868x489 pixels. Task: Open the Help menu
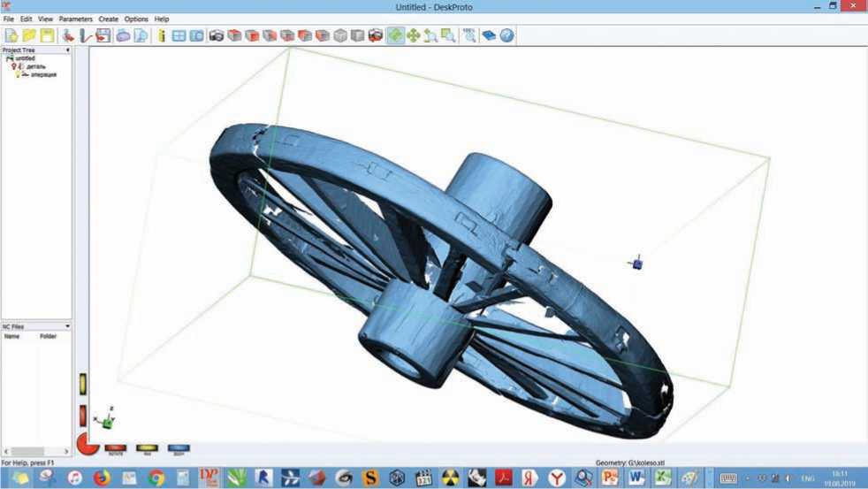[x=162, y=19]
